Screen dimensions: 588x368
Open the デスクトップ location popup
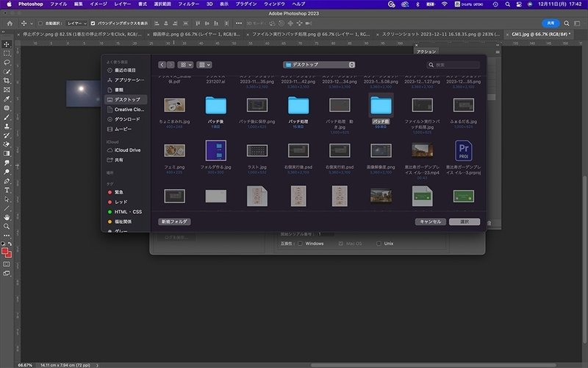click(x=319, y=65)
